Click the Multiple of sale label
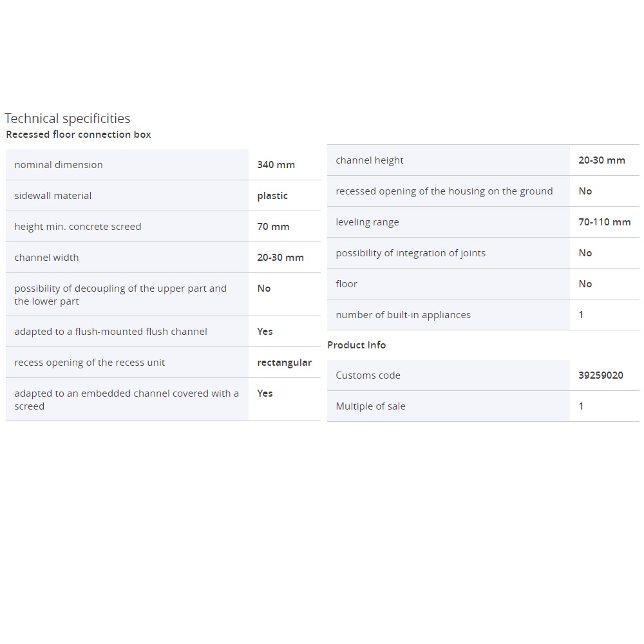Screen dimensions: 644x644 tap(370, 406)
